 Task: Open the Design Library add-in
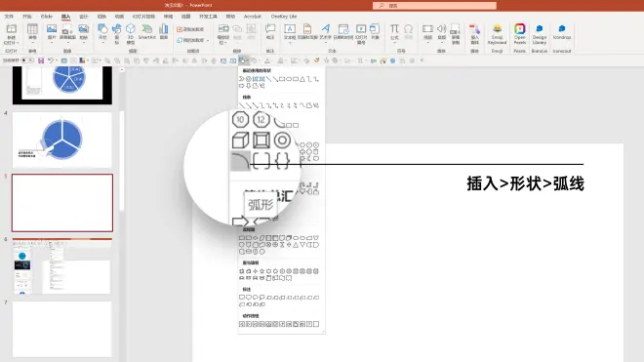tap(540, 34)
